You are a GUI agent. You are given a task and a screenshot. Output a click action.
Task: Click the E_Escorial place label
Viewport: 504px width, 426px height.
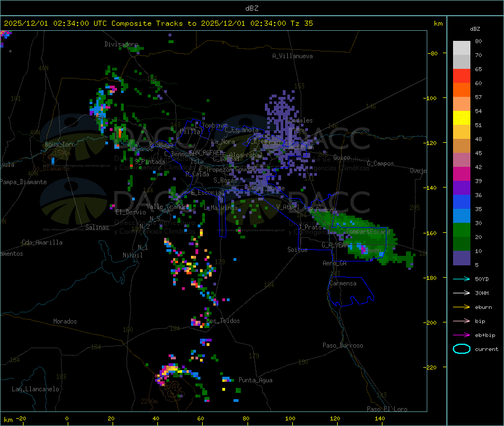208,193
